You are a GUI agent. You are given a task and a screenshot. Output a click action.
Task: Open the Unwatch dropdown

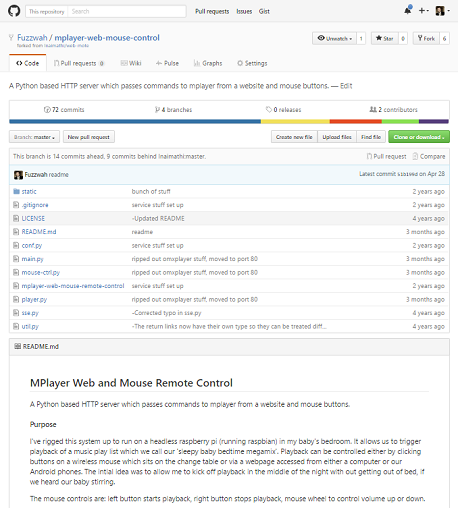[x=334, y=38]
